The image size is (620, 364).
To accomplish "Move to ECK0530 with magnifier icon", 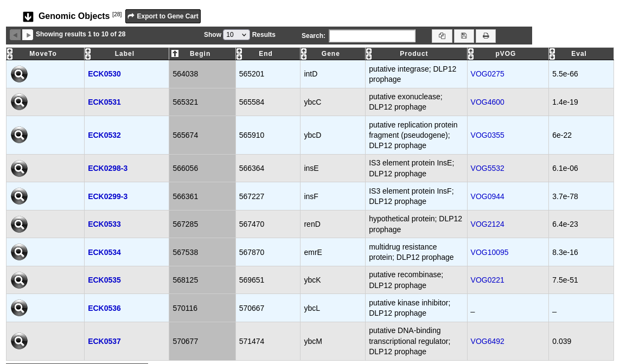I will 19,74.
